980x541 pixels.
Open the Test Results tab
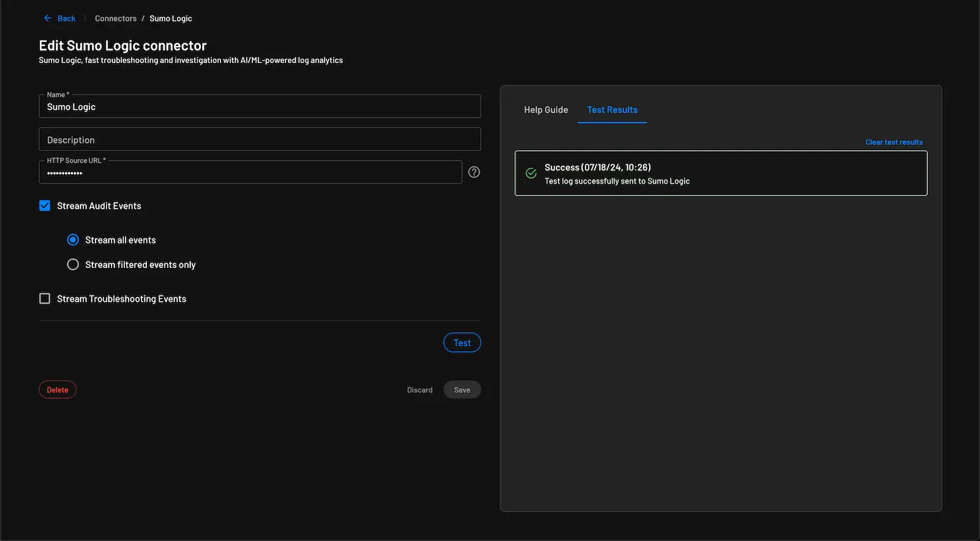612,110
